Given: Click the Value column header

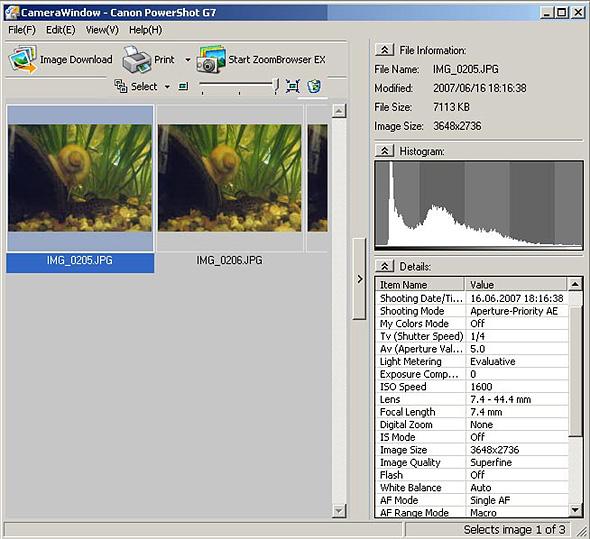Looking at the screenshot, I should (516, 284).
